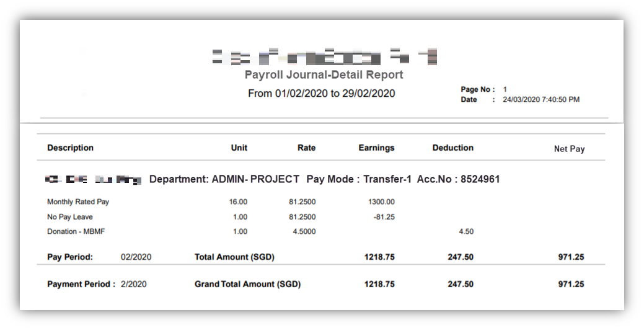Click the -81.25 No Pay Leave amount
The height and width of the screenshot is (330, 644).
click(x=384, y=217)
